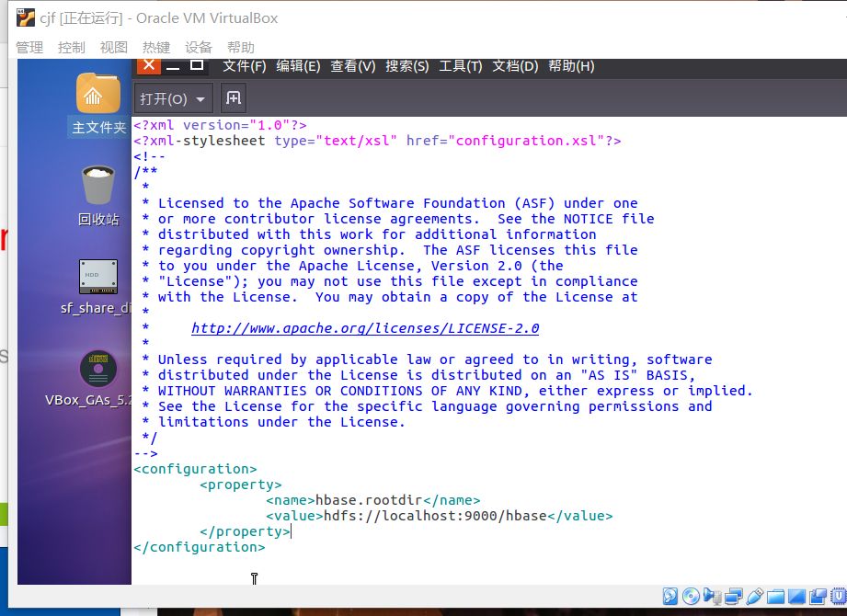The image size is (847, 616).
Task: Click "or more contributor license agreements" line
Action: tap(397, 219)
